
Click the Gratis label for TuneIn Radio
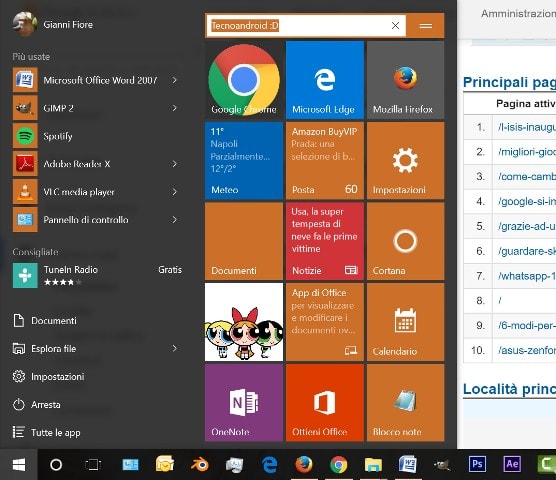170,270
